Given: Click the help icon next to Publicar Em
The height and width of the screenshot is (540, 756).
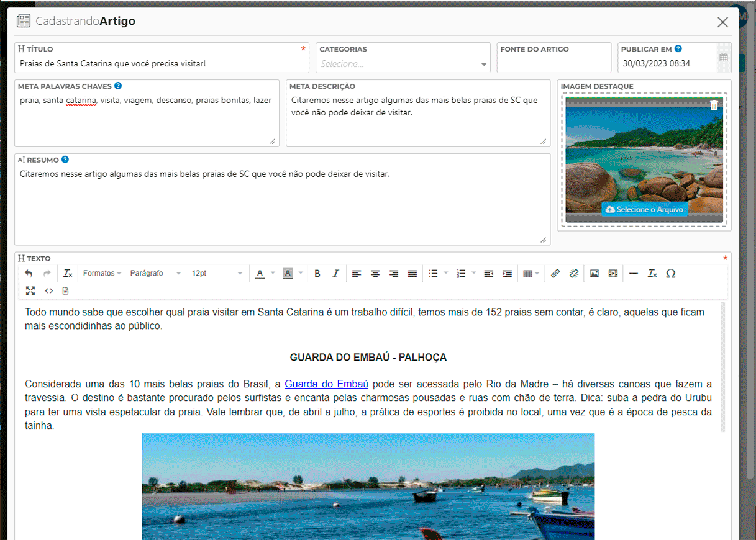Looking at the screenshot, I should [x=678, y=48].
